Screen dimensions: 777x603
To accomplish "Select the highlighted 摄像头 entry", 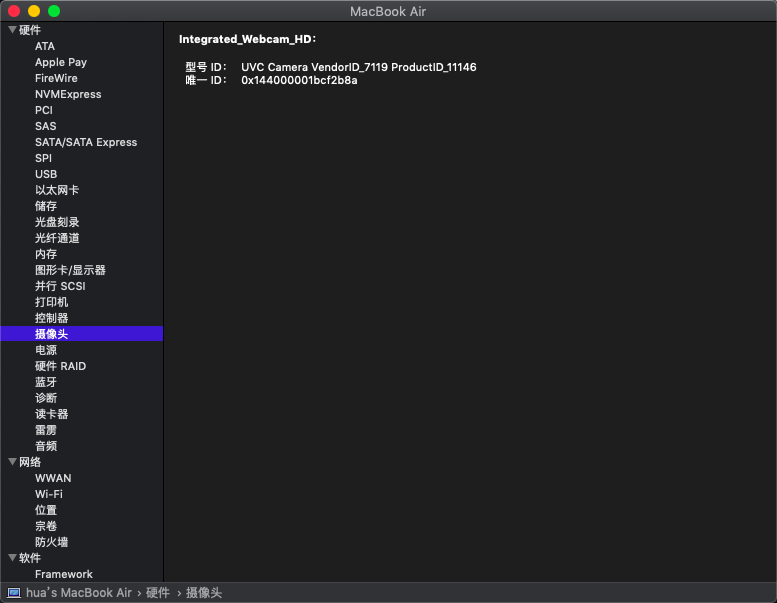I will 81,333.
